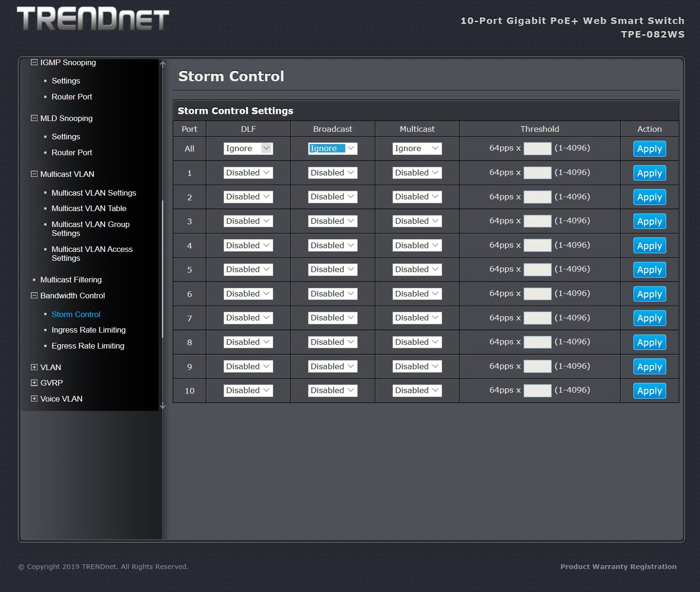Collapse the Bandwidth Control section
Screen dimensions: 700x592
coord(34,296)
